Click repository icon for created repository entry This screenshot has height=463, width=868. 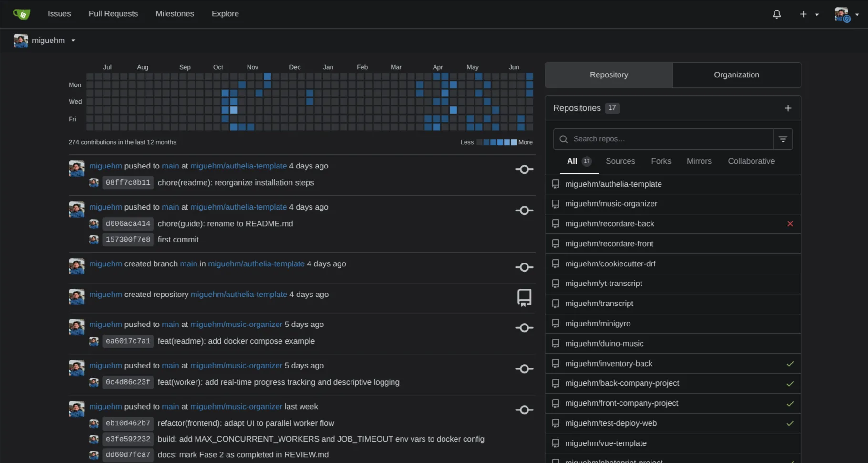pyautogui.click(x=524, y=298)
